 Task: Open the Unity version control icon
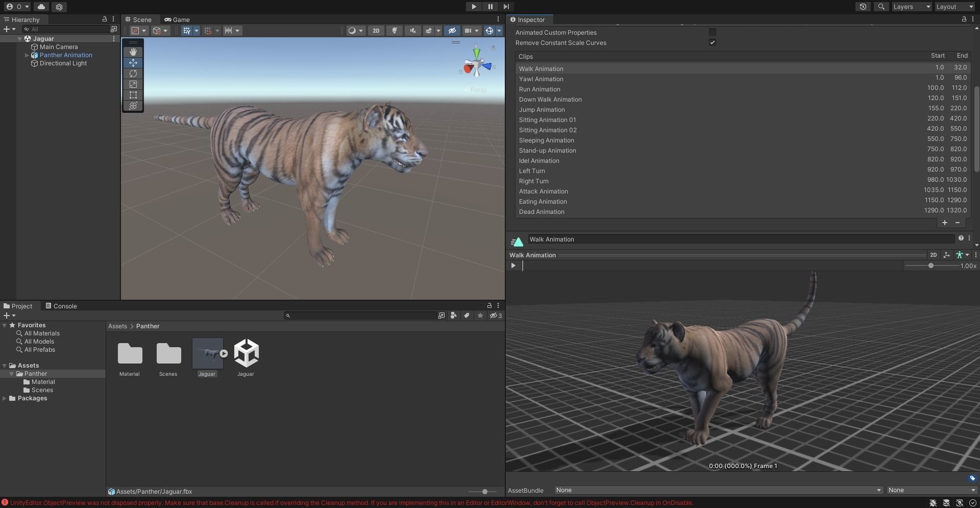(59, 7)
